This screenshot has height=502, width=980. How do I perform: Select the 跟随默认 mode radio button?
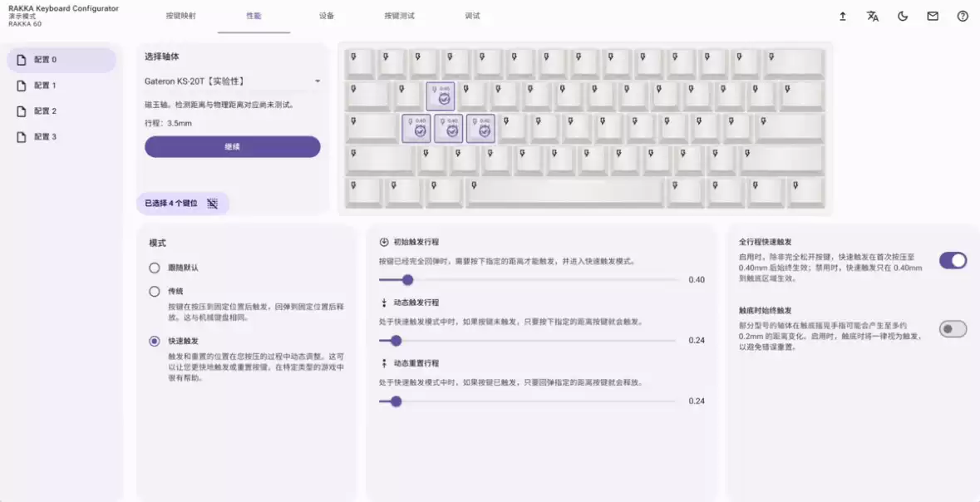point(154,268)
